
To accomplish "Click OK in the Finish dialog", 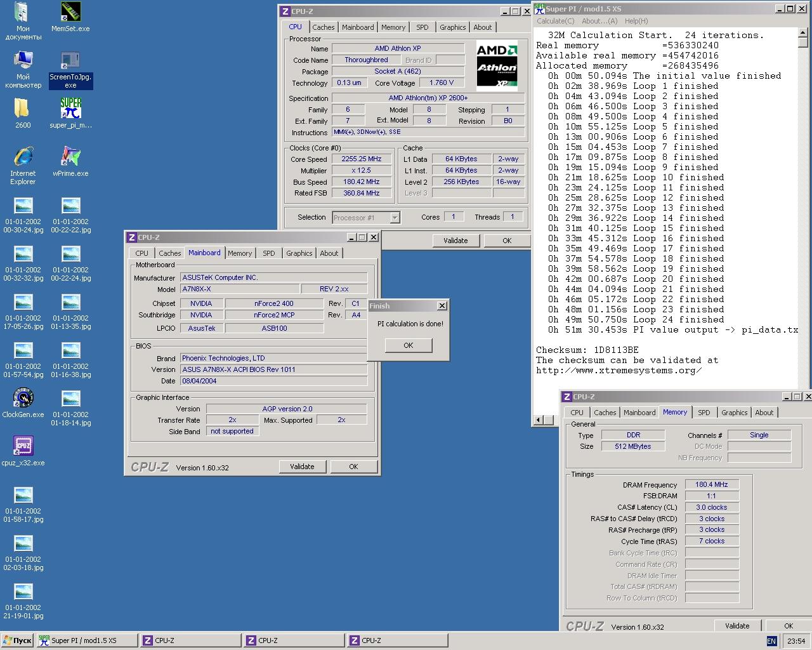I will 409,345.
